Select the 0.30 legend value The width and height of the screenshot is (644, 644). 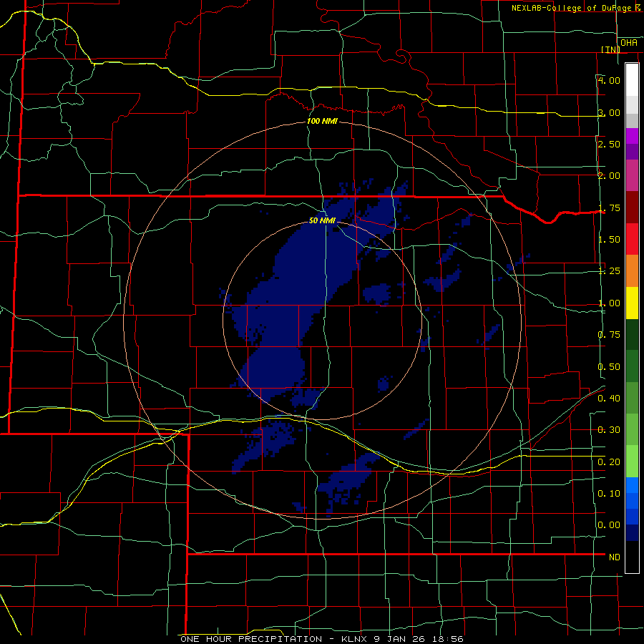[609, 430]
